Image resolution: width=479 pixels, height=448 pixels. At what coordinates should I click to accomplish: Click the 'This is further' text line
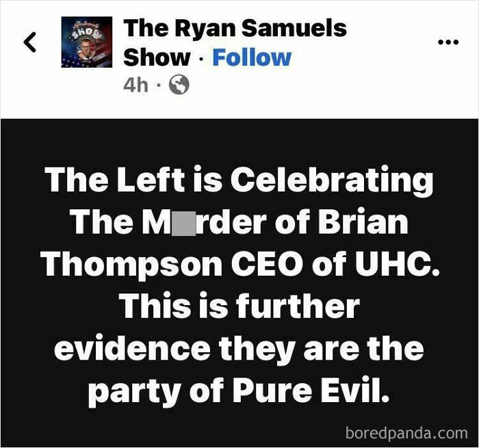tap(239, 307)
